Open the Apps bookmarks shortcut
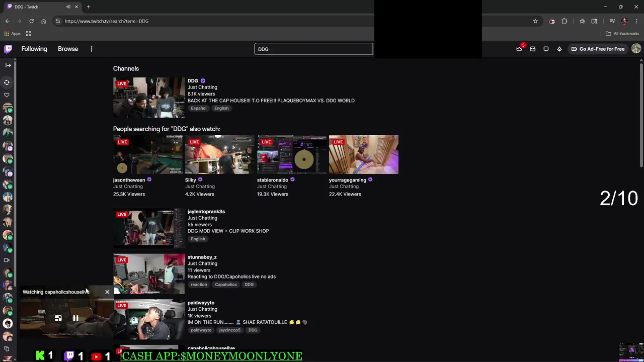 click(x=12, y=34)
